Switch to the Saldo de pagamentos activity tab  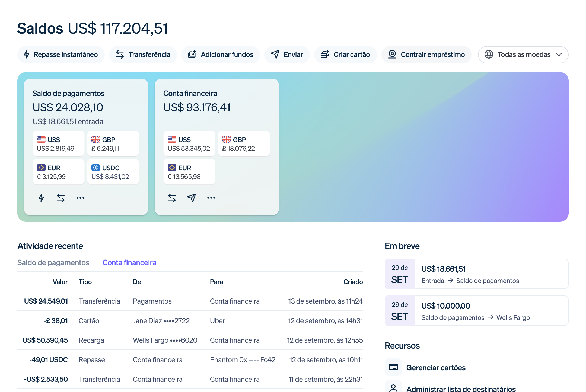pyautogui.click(x=53, y=262)
